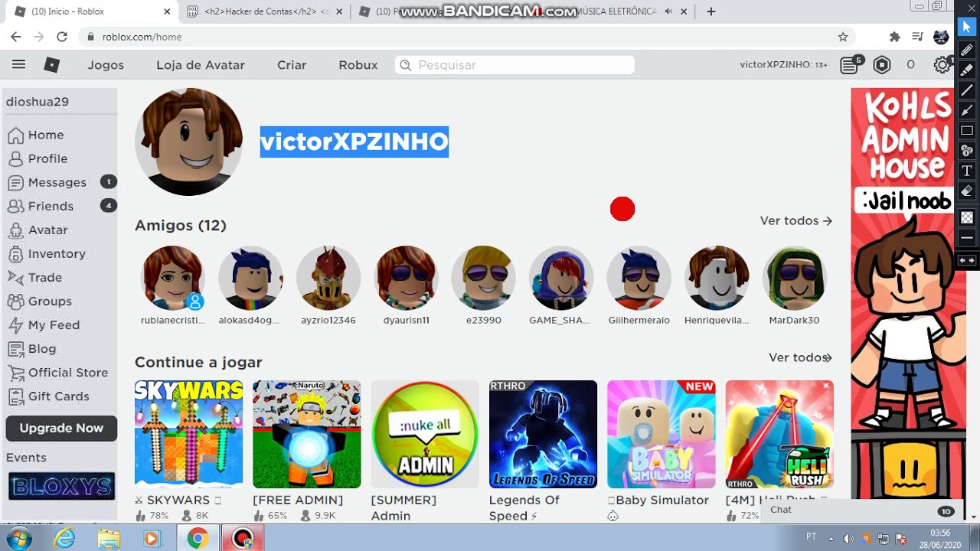Open the Jogos menu

pyautogui.click(x=106, y=65)
